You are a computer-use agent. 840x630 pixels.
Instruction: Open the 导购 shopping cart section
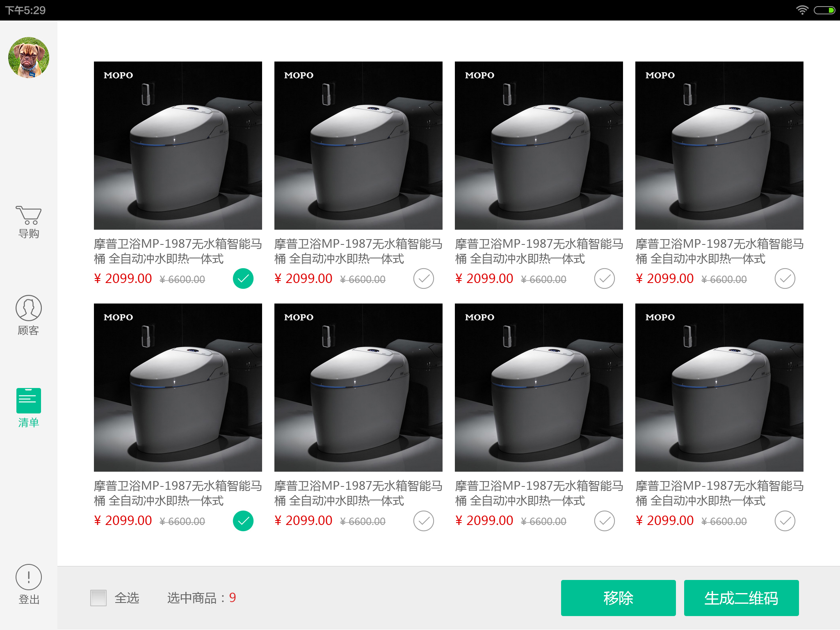[x=29, y=222]
